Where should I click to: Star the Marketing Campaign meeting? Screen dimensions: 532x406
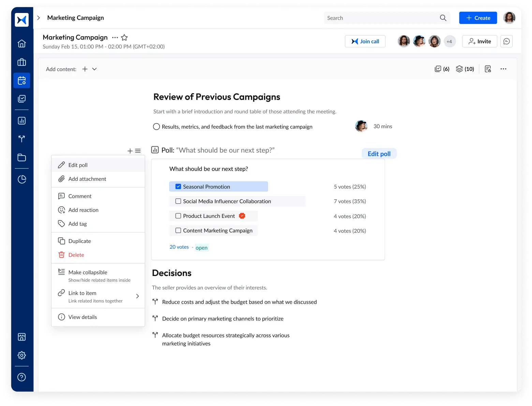(x=124, y=38)
